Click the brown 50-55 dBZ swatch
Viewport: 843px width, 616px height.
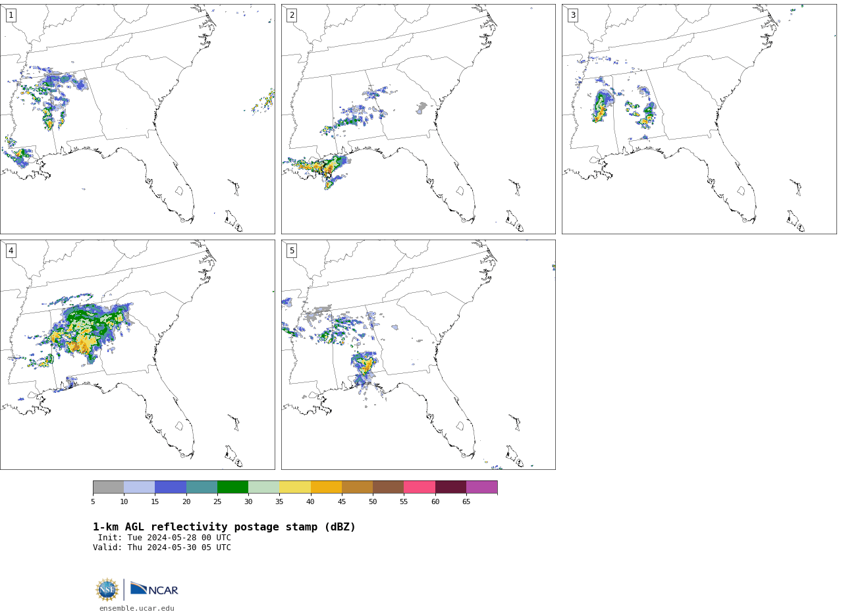point(388,487)
